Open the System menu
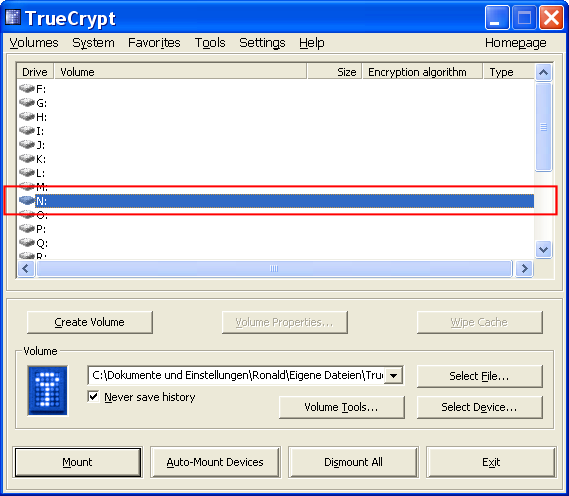 tap(93, 43)
